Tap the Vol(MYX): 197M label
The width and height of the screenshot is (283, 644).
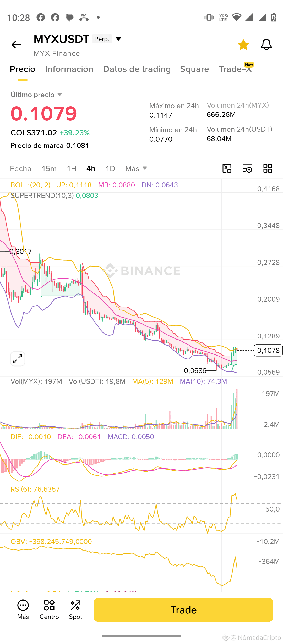[36, 381]
